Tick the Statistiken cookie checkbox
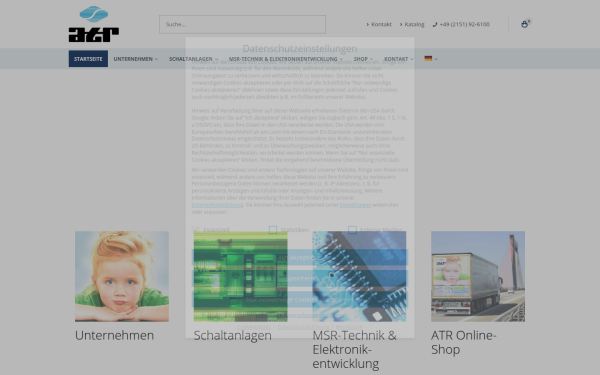The height and width of the screenshot is (375, 600). 273,230
